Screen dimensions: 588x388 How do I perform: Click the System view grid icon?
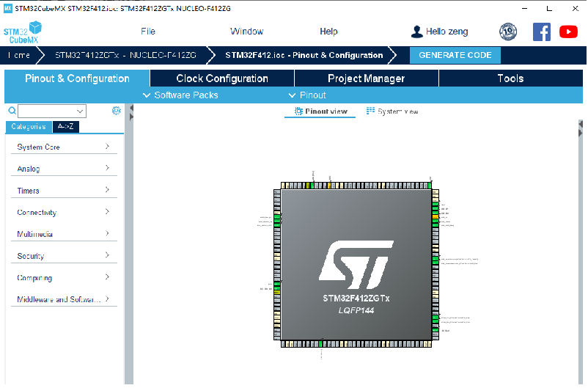click(x=370, y=111)
